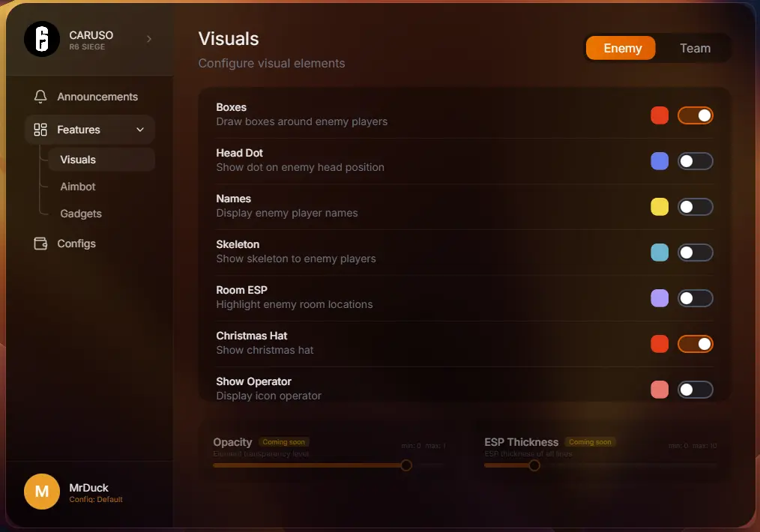
Task: Select the Enemy tab
Action: point(621,48)
